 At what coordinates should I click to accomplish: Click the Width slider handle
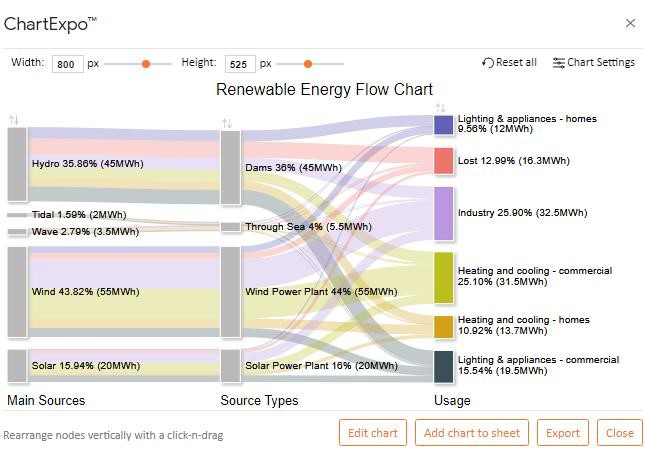pyautogui.click(x=146, y=64)
